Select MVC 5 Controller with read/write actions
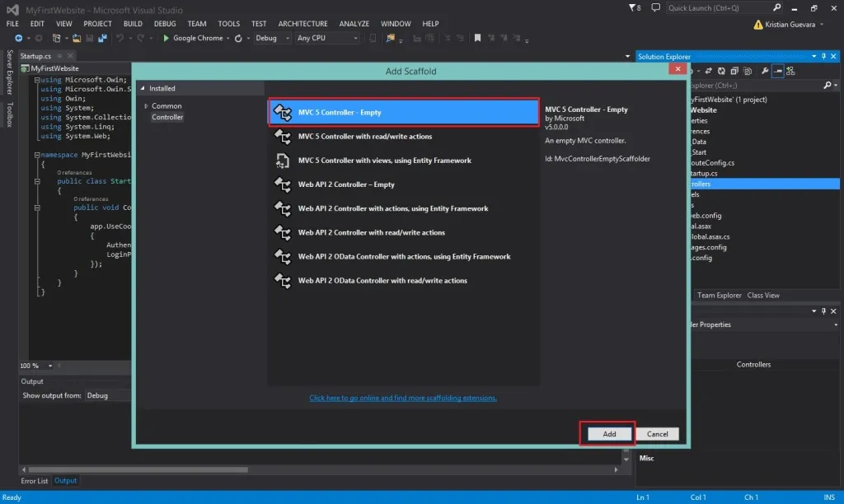 [x=404, y=137]
